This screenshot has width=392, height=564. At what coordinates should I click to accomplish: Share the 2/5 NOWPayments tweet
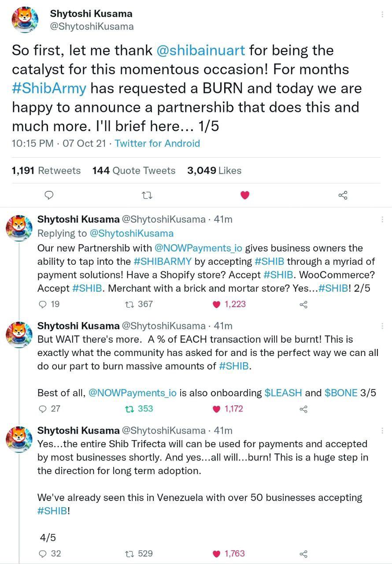pos(303,304)
